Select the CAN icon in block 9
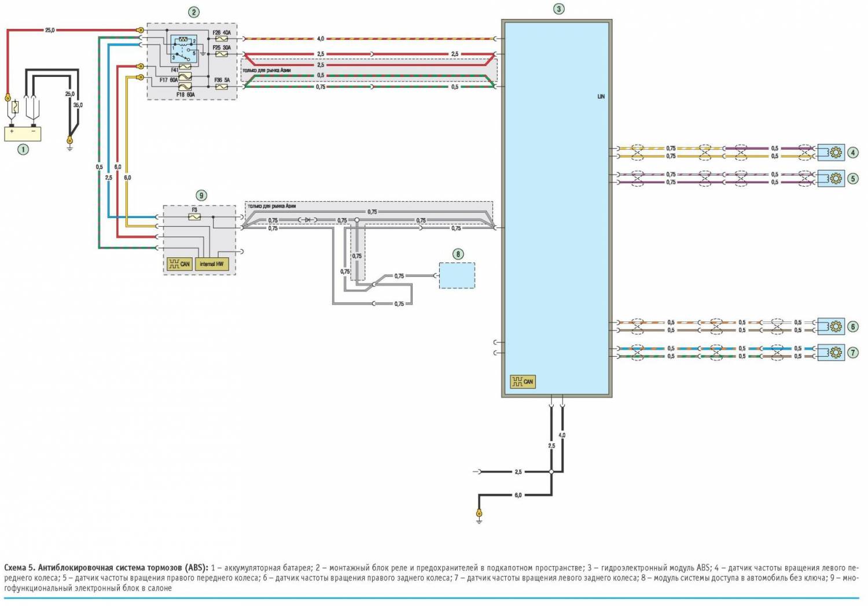Image resolution: width=868 pixels, height=606 pixels. click(179, 264)
